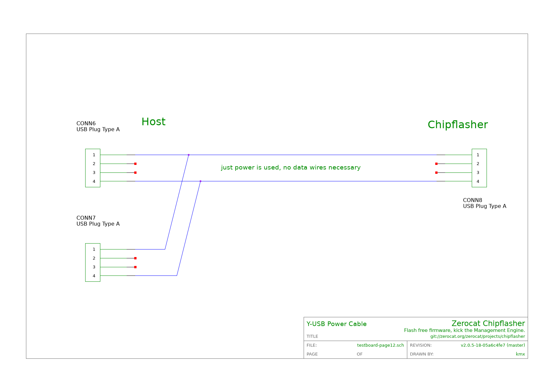Click red unconnected marker on CONN8 pin 3
The width and height of the screenshot is (554, 392).
436,172
